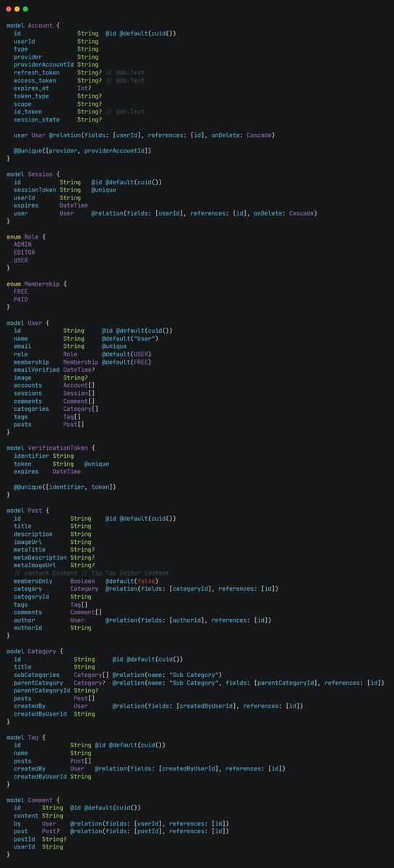This screenshot has height=868, width=394.
Task: Select the 'identifier String' field line
Action: click(x=43, y=456)
